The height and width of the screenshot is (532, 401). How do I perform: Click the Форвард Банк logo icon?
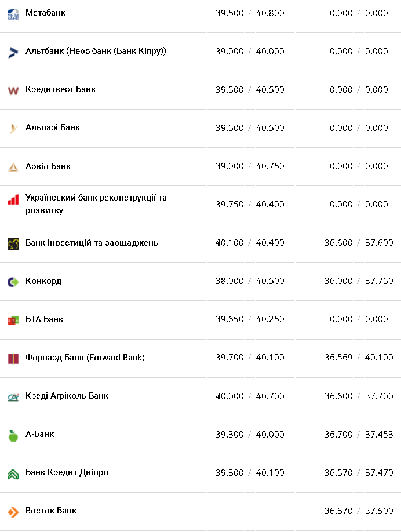pos(13,358)
